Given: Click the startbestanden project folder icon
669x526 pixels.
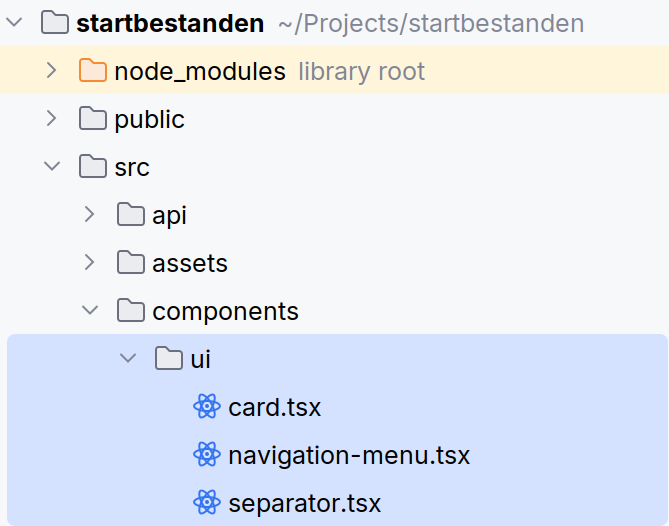Looking at the screenshot, I should pyautogui.click(x=55, y=23).
